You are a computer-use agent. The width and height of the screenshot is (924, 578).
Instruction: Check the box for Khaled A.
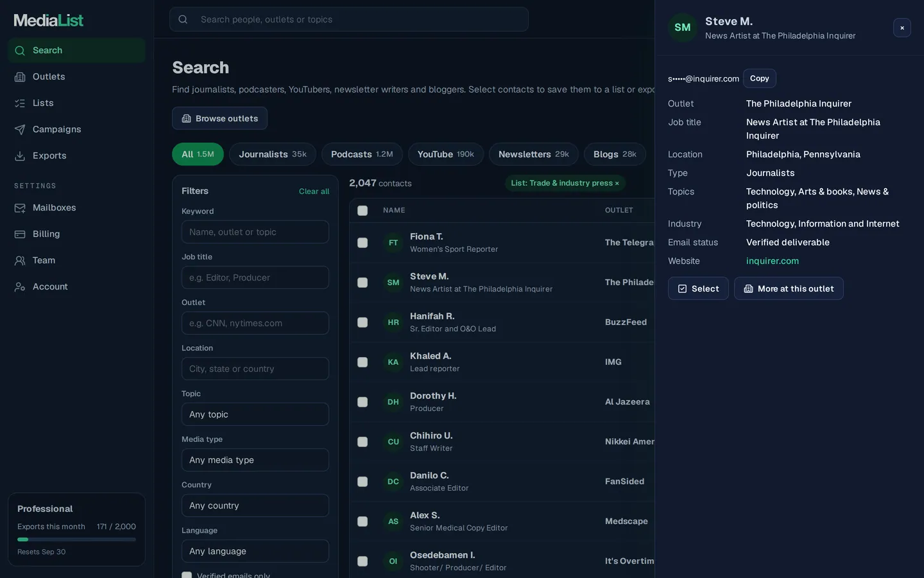(363, 362)
